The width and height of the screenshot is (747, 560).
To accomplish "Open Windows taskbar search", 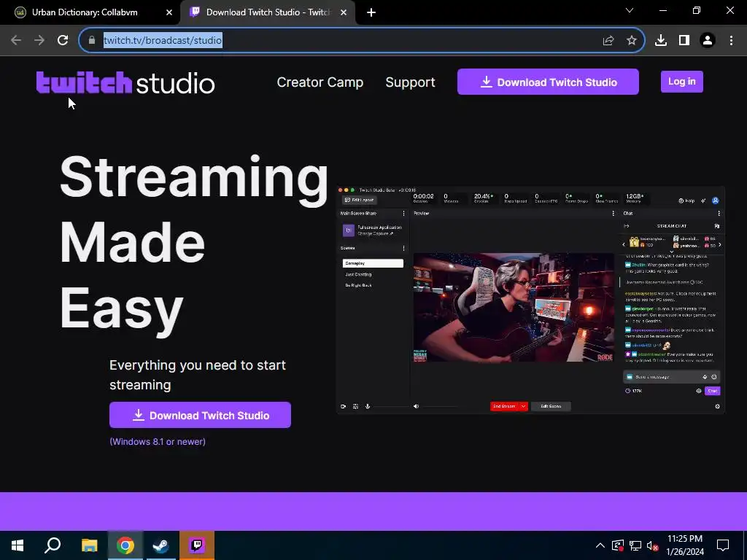I will 53,545.
